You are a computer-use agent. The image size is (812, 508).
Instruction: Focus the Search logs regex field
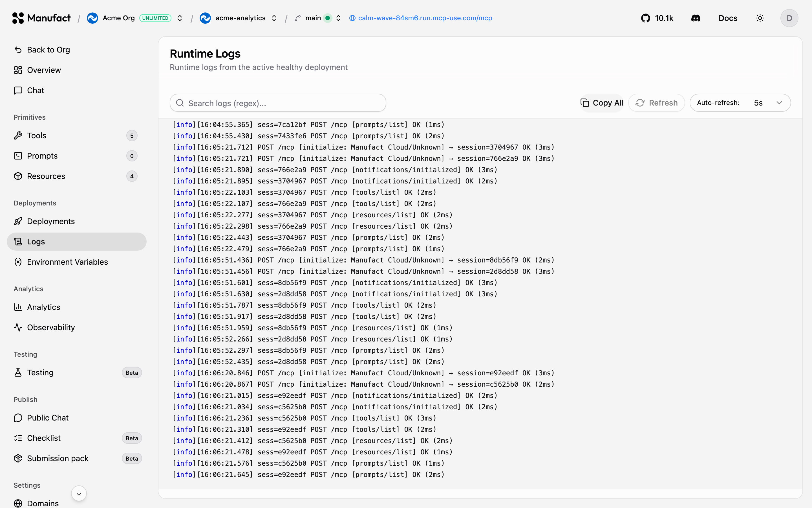click(278, 103)
